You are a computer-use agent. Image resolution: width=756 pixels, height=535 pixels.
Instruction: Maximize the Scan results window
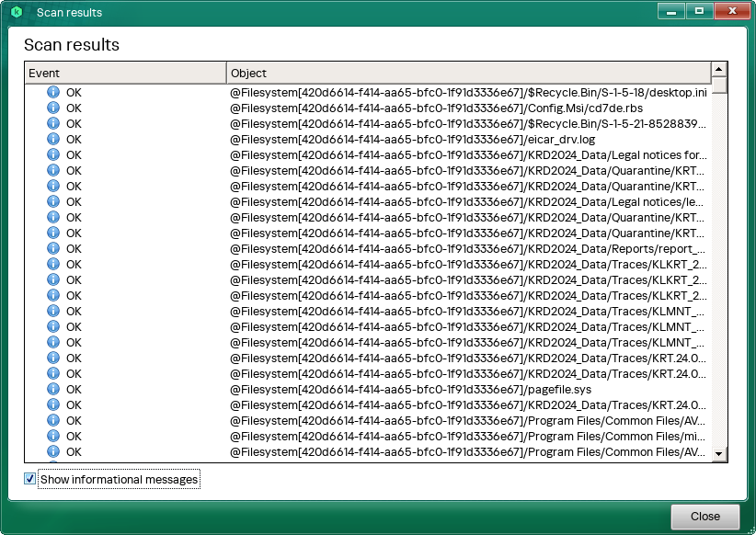(700, 11)
